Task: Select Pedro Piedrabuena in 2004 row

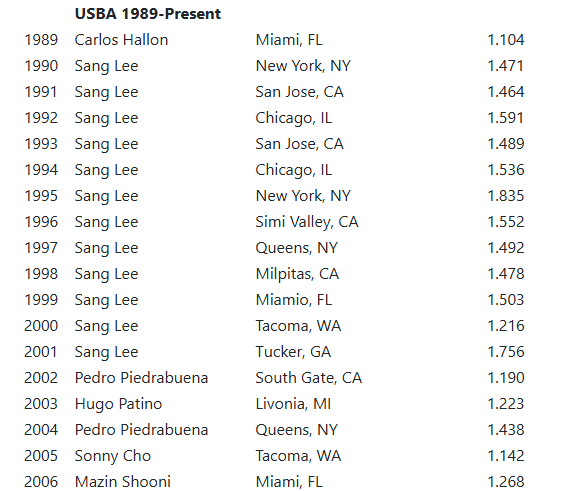Action: coord(141,430)
